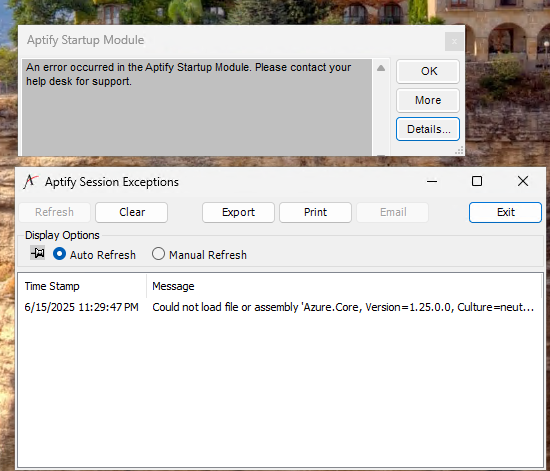Clear the session exceptions list
This screenshot has width=550, height=471.
click(132, 212)
